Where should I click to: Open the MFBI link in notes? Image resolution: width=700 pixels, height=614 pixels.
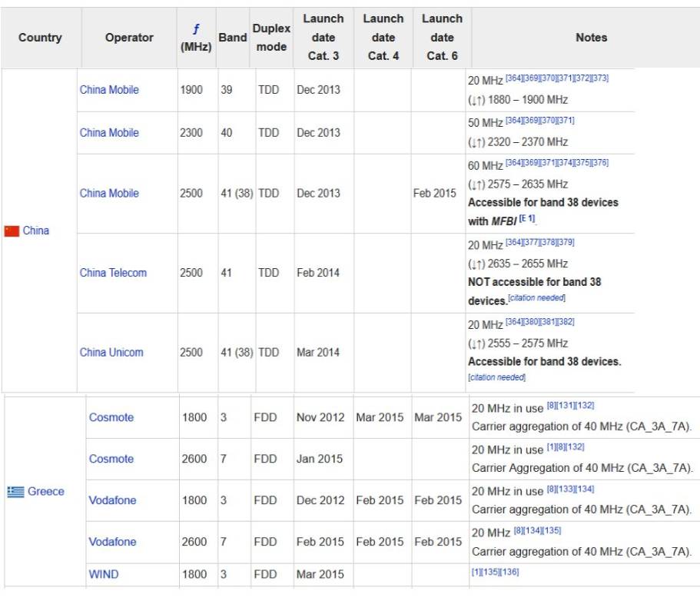tap(503, 221)
